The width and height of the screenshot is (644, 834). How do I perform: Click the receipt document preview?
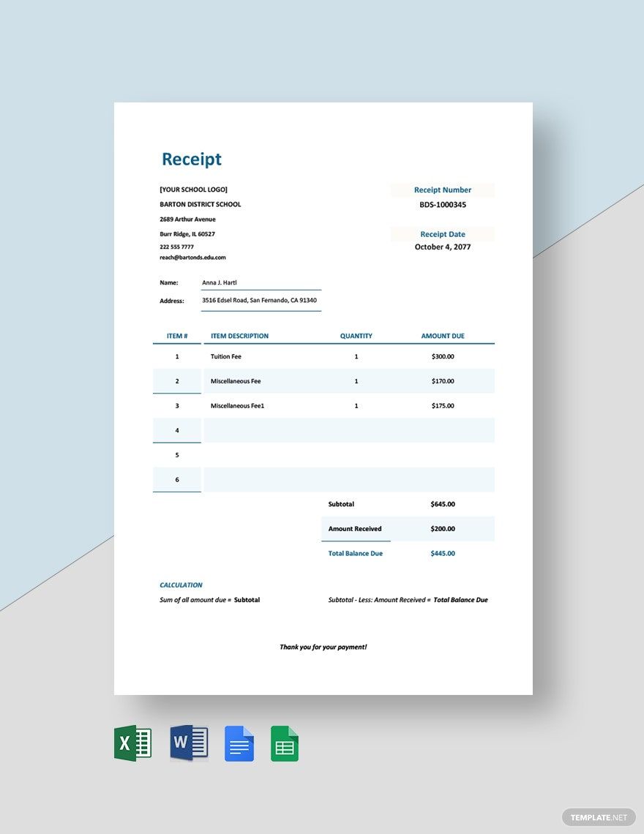[323, 399]
